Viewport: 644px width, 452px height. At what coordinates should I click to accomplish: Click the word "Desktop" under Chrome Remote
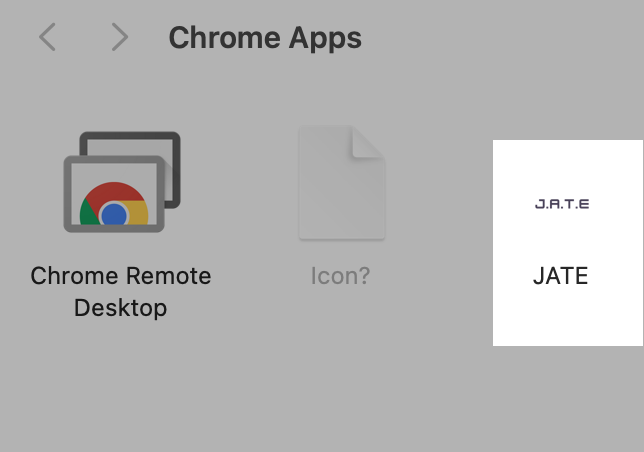(121, 307)
